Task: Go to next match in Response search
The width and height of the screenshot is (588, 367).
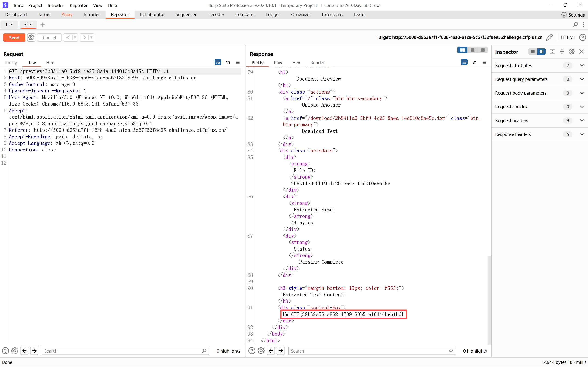Action: 281,351
